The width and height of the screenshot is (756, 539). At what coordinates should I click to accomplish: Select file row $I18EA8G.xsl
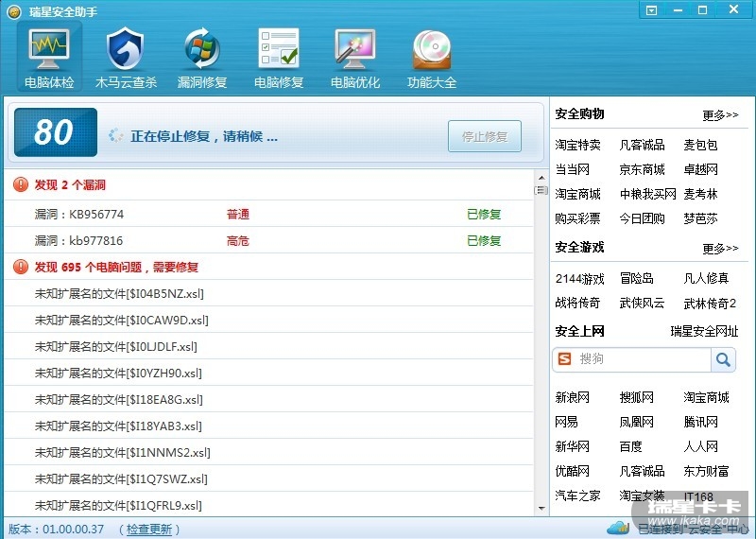click(x=268, y=400)
